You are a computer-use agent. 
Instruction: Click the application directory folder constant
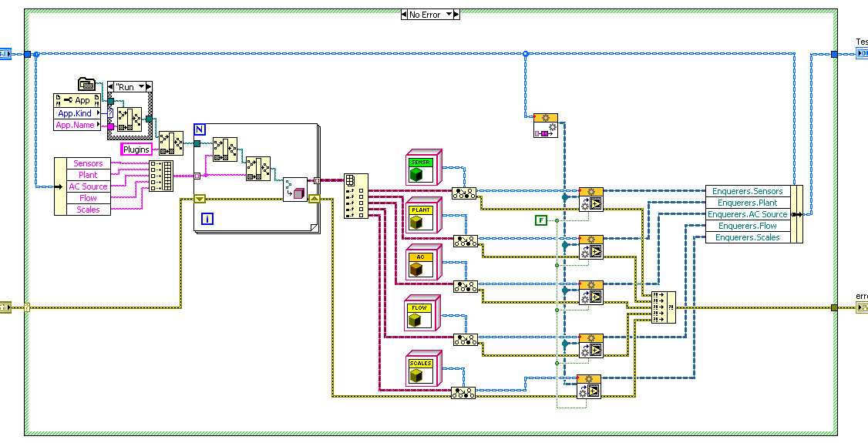pyautogui.click(x=86, y=84)
